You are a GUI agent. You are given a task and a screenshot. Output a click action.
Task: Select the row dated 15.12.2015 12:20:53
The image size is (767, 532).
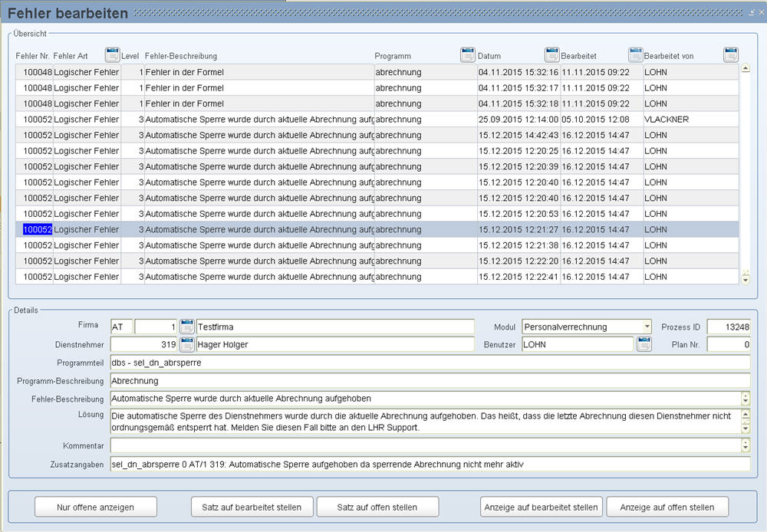tap(377, 214)
